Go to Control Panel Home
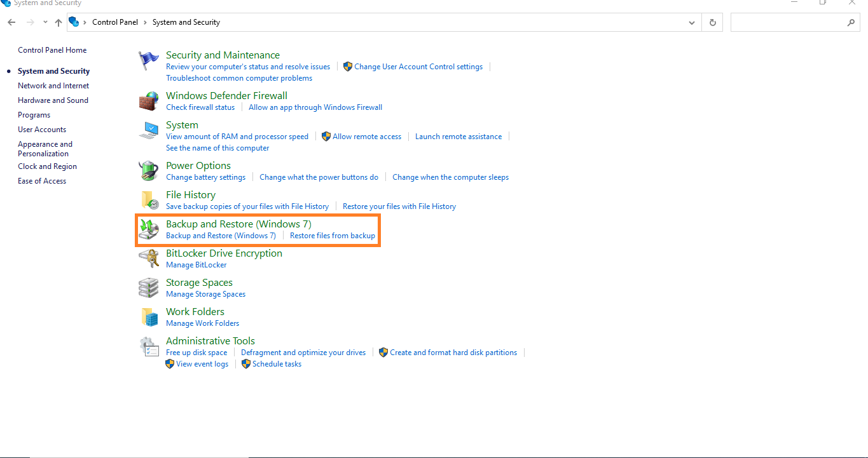This screenshot has height=458, width=868. [52, 50]
